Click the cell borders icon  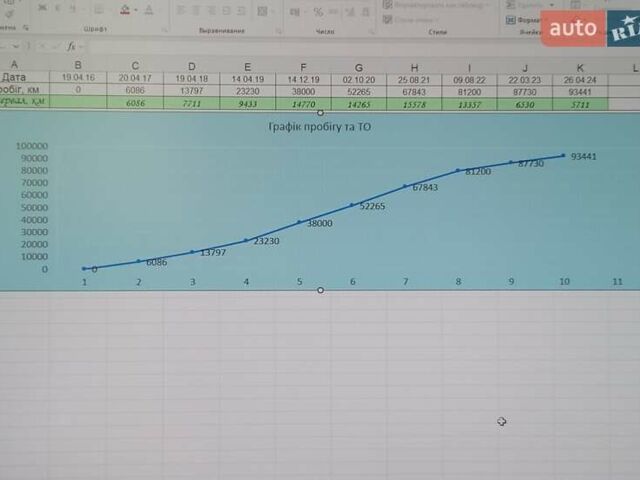pyautogui.click(x=99, y=9)
